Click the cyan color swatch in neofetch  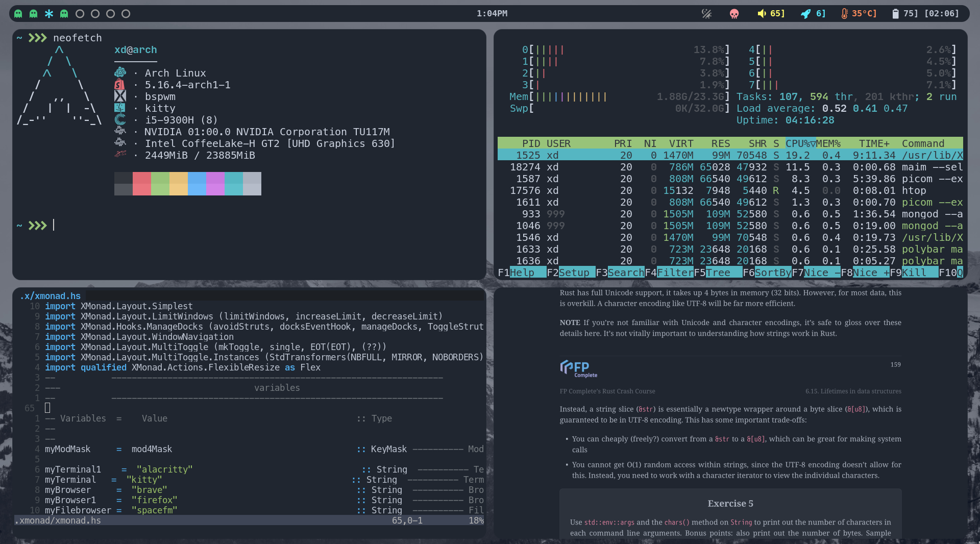[x=234, y=184]
